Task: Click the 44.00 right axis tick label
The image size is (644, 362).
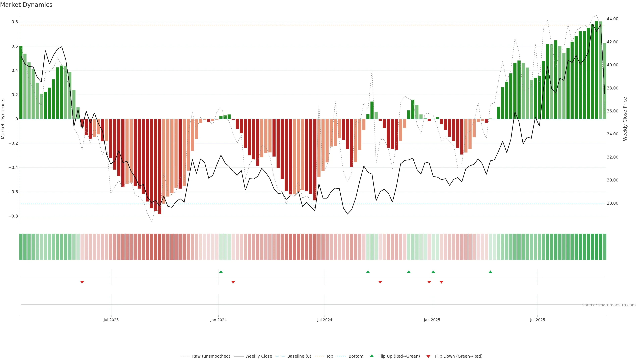Action: [x=612, y=19]
